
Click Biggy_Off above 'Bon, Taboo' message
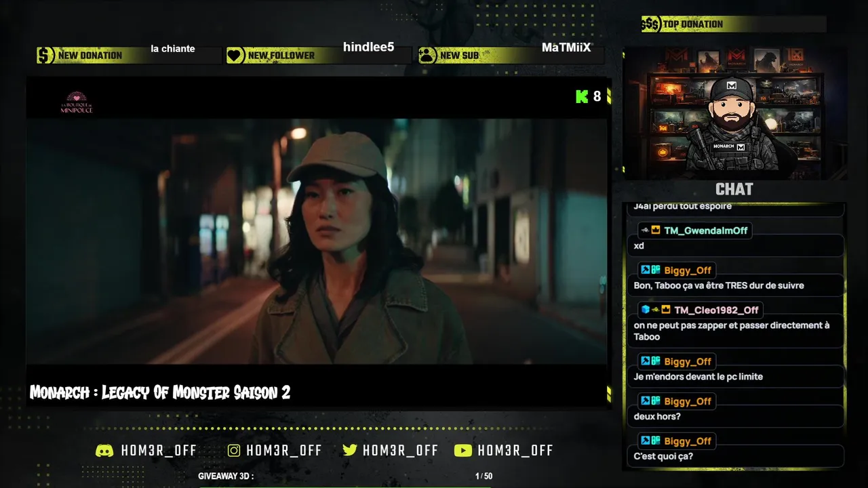[688, 270]
